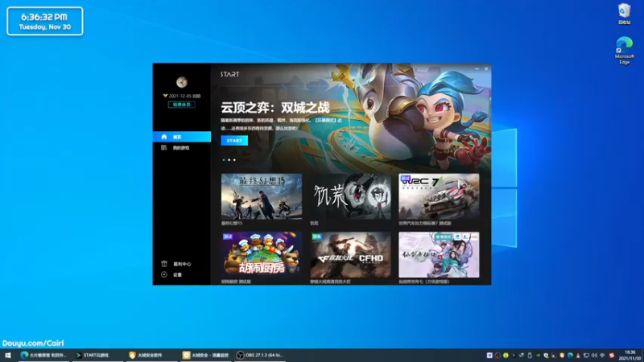The image size is (644, 362).
Task: Open the taskbar clock showing 18:36
Action: tap(630, 356)
